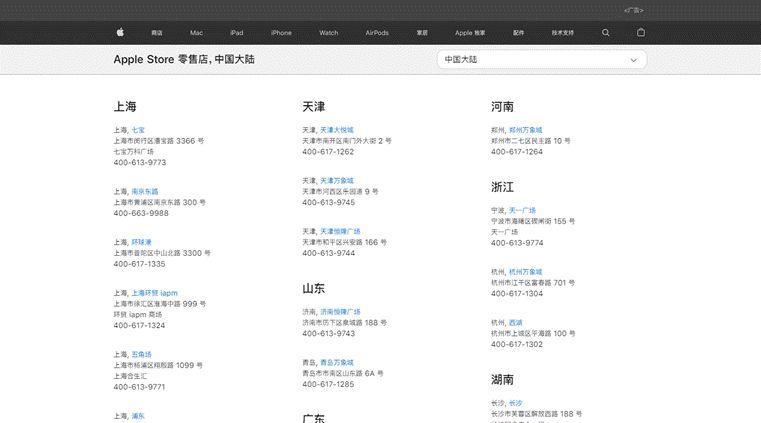Open the 郑州万象城 store link
The width and height of the screenshot is (761, 423).
point(526,130)
